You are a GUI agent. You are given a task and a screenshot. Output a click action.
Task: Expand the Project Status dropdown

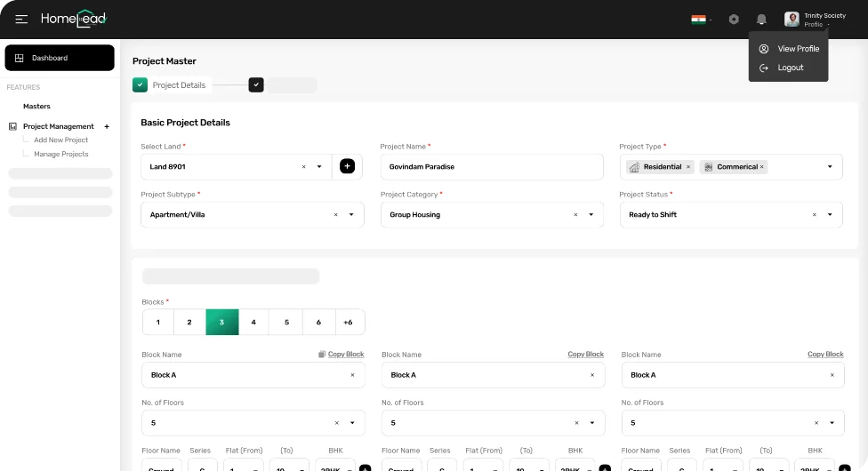(x=830, y=215)
